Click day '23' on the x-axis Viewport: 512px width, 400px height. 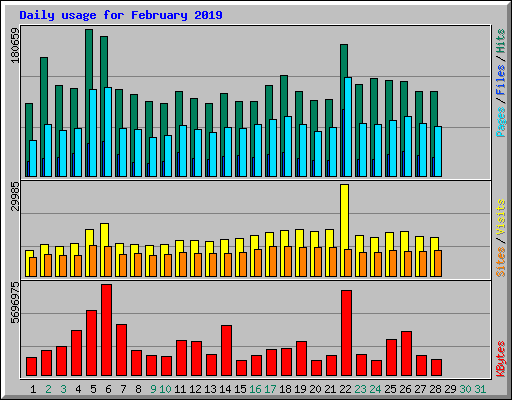pos(360,389)
